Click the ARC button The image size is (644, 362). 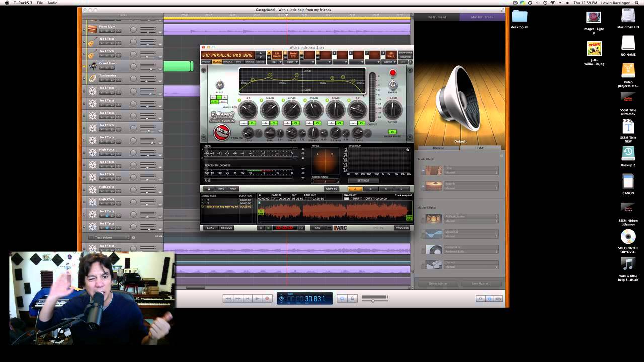pos(318,228)
